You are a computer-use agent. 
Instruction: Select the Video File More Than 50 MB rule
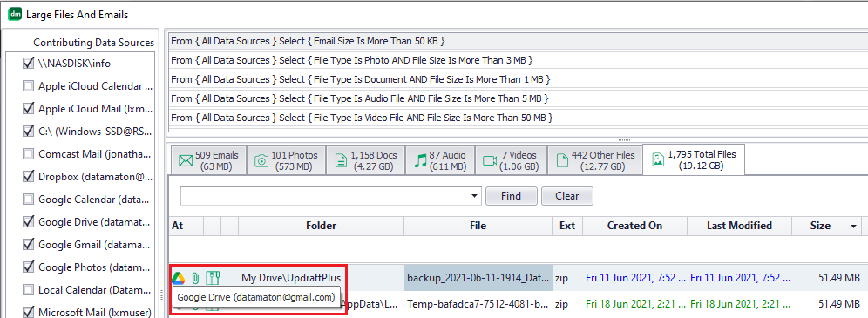pos(518,118)
